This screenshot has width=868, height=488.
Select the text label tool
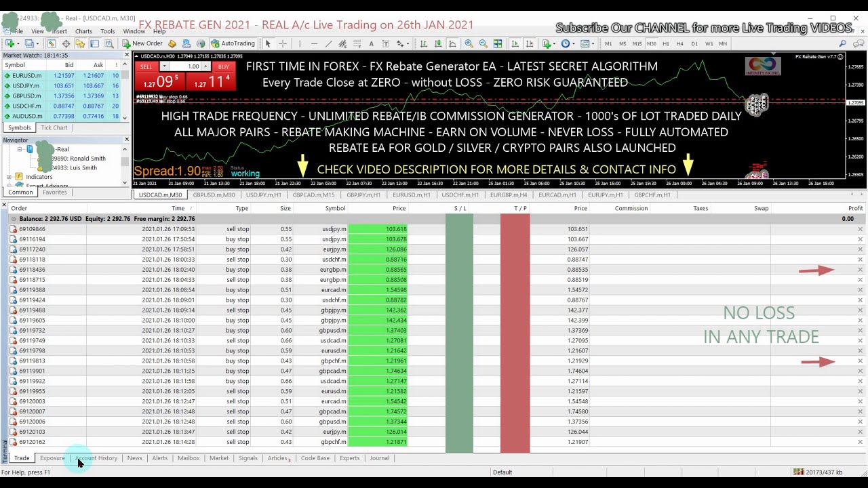pos(386,43)
